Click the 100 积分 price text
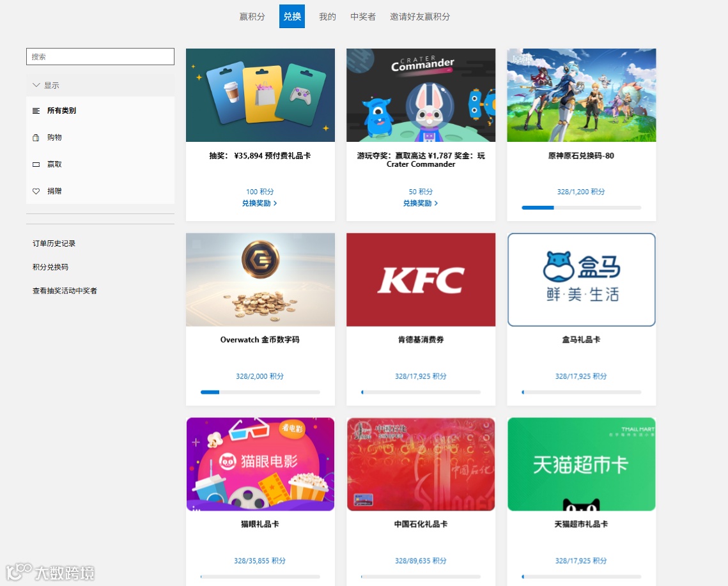 point(259,192)
